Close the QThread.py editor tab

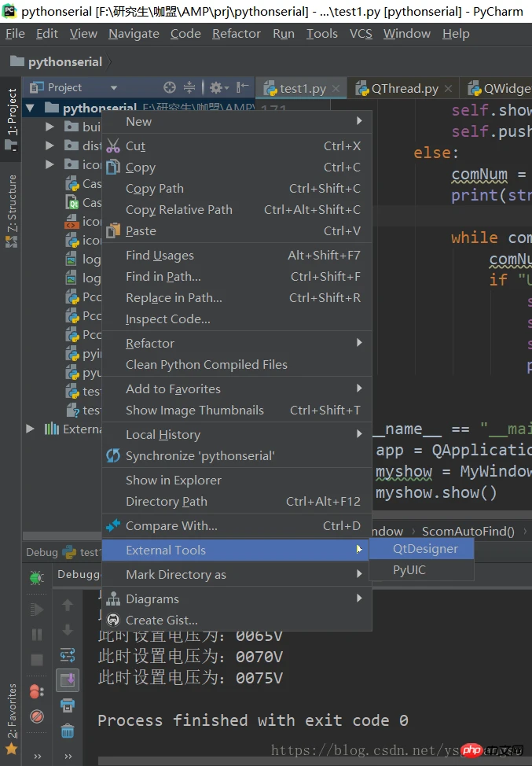click(448, 88)
